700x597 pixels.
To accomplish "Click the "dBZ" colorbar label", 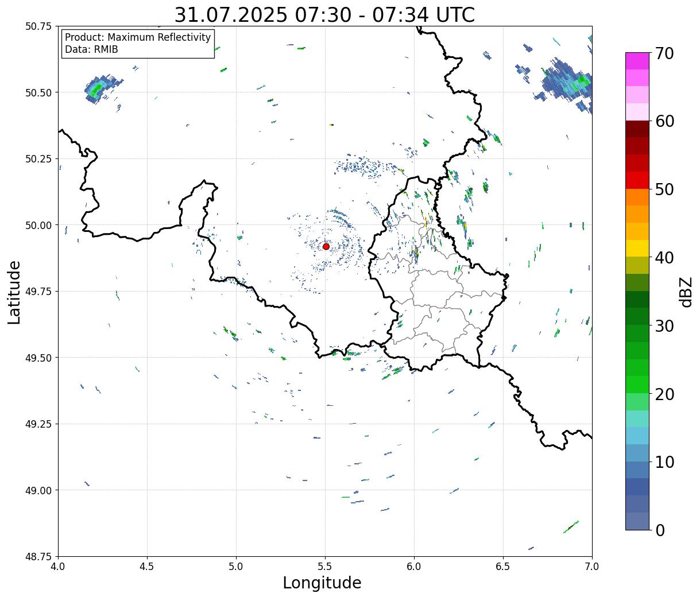I will 686,292.
